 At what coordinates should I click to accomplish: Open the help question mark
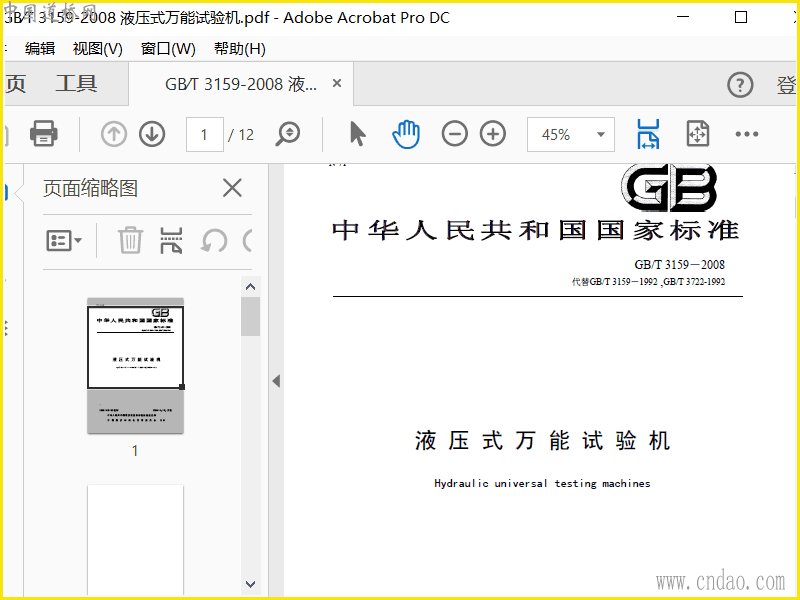tap(740, 85)
